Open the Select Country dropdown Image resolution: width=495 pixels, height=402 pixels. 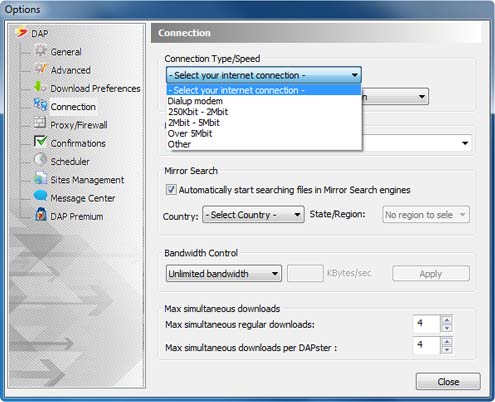tap(253, 215)
